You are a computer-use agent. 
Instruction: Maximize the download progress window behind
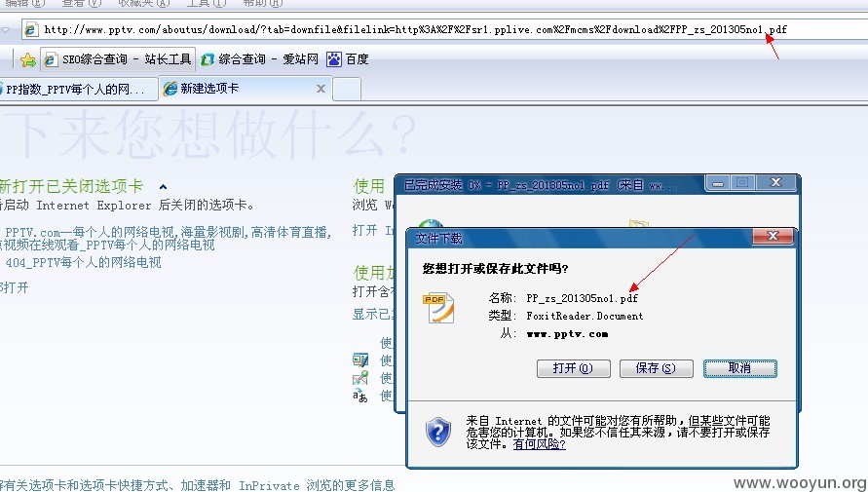[x=742, y=183]
